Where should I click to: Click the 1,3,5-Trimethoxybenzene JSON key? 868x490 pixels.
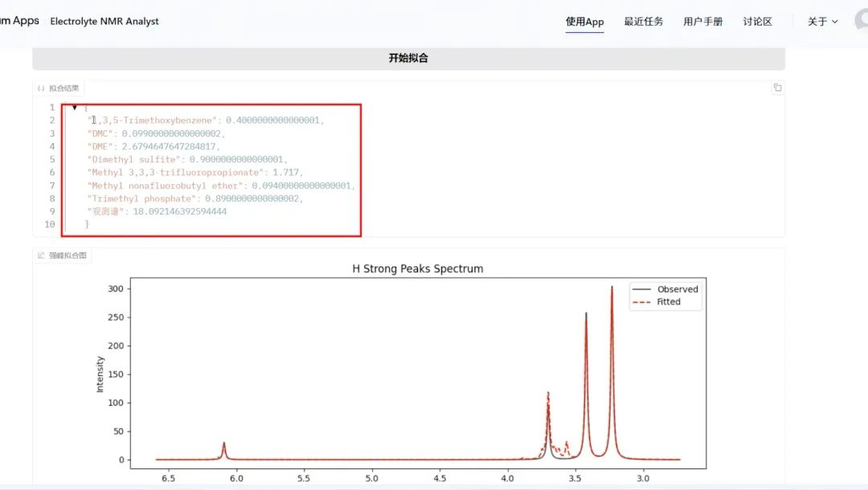click(153, 120)
